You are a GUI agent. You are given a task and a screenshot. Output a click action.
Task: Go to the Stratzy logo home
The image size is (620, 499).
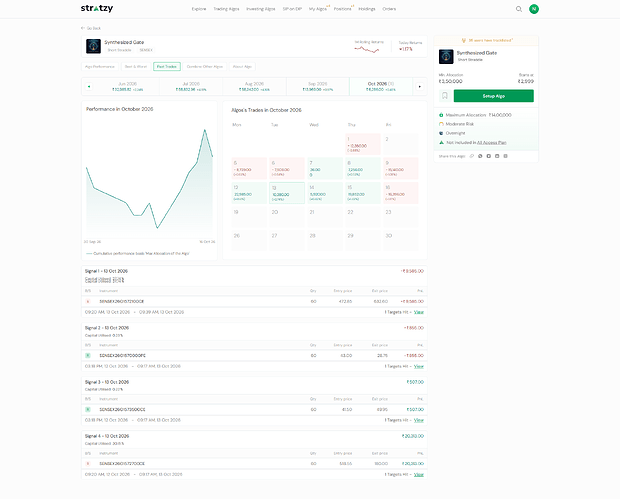tap(97, 8)
